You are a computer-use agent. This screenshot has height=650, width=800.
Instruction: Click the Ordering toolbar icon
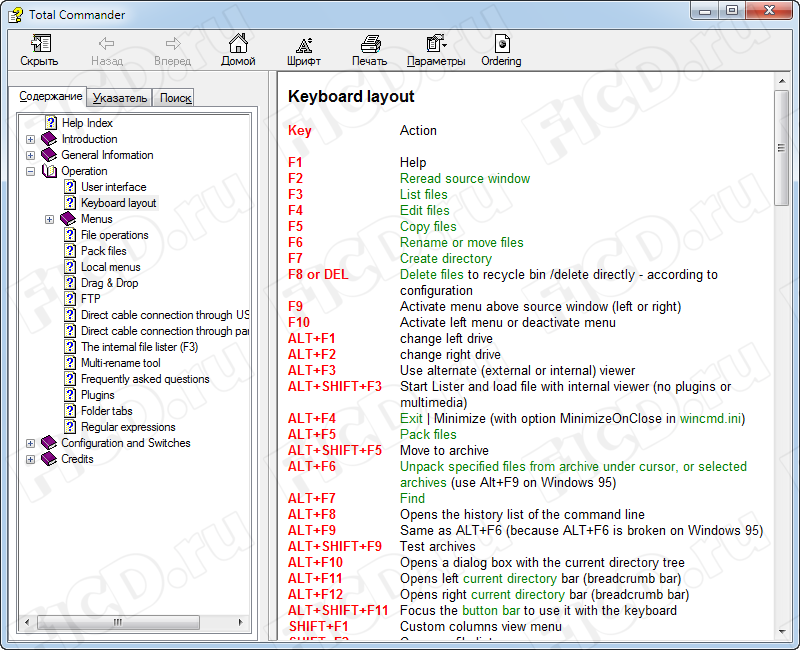pos(502,43)
